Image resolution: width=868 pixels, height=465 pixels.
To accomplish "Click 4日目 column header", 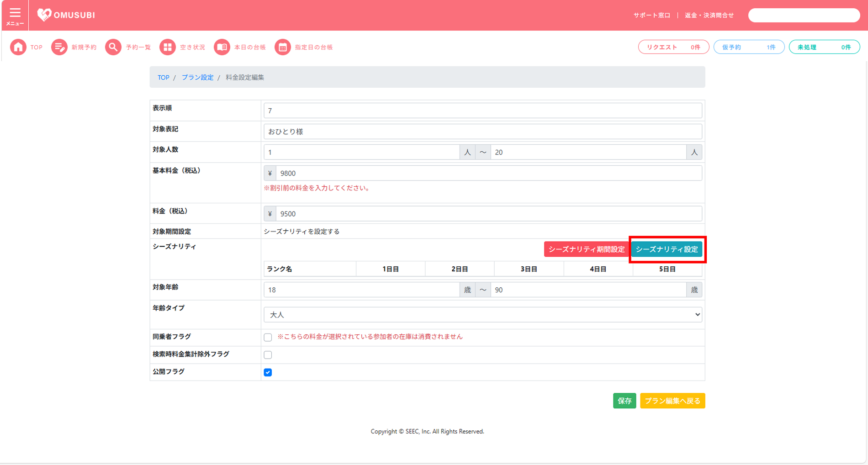I will coord(598,269).
